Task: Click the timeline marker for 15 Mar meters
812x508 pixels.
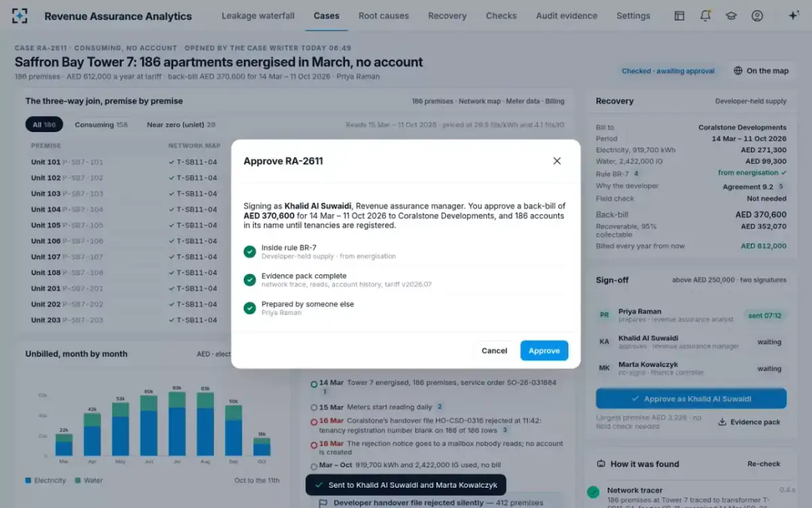Action: [x=314, y=408]
